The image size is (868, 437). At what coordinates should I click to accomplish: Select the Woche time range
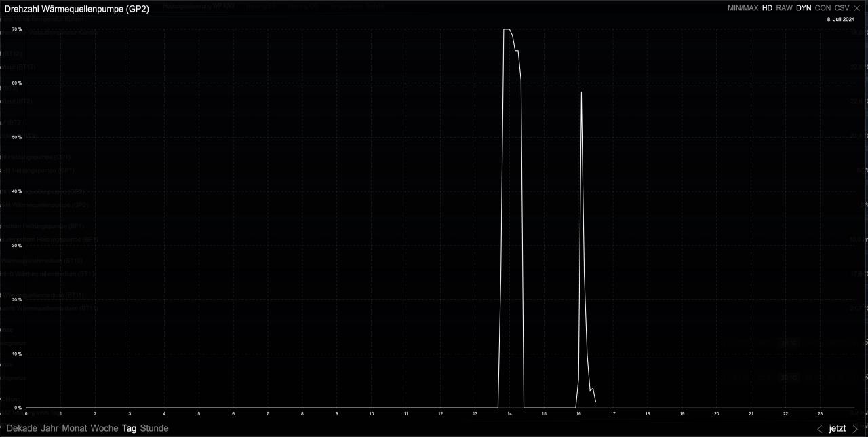pyautogui.click(x=104, y=428)
